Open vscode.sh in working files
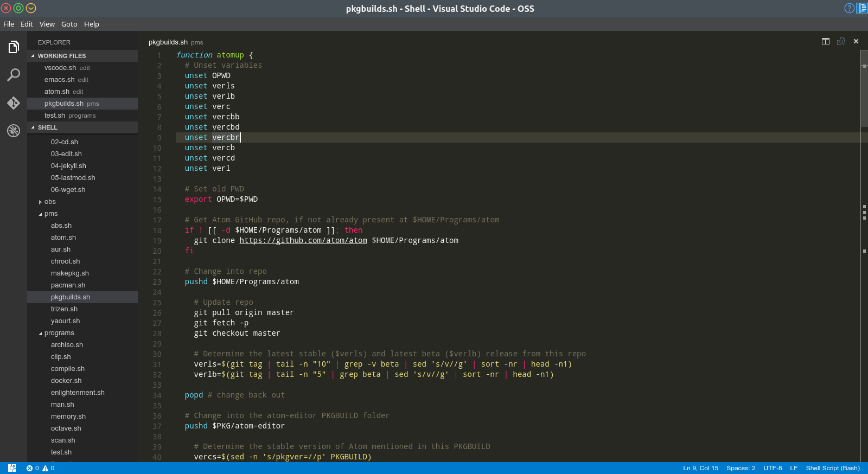Viewport: 868px width, 474px height. tap(82, 68)
